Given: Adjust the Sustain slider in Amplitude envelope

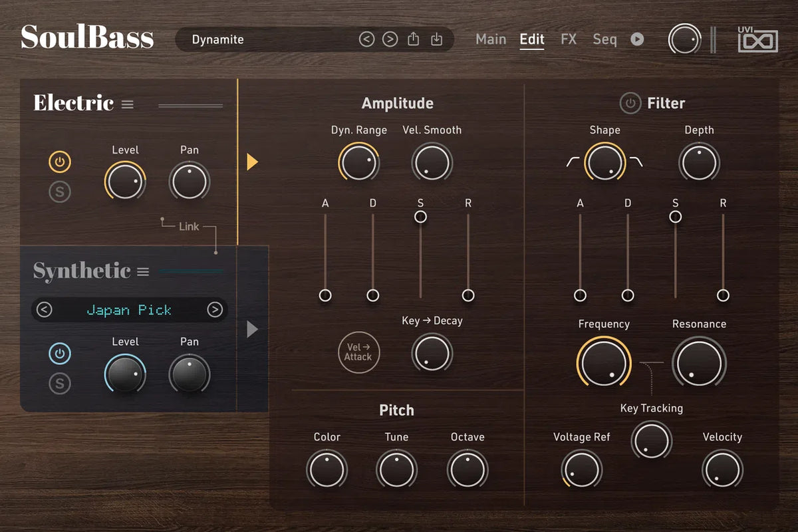Looking at the screenshot, I should pyautogui.click(x=420, y=216).
